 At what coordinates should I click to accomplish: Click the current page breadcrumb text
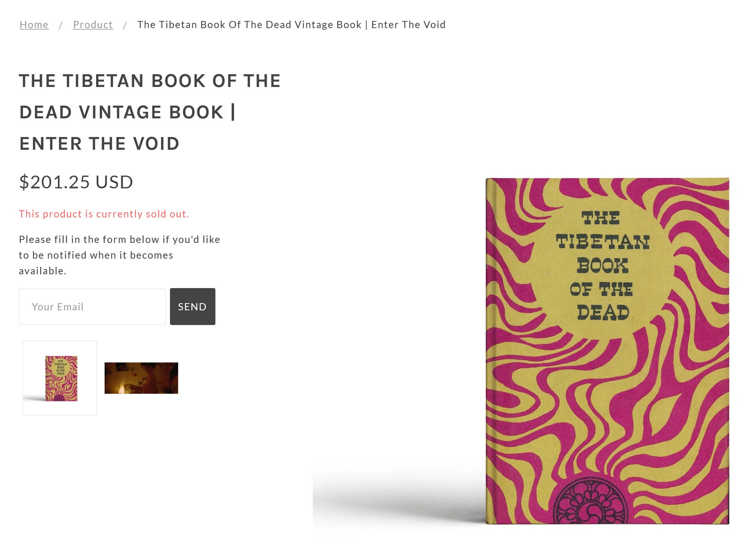[291, 25]
